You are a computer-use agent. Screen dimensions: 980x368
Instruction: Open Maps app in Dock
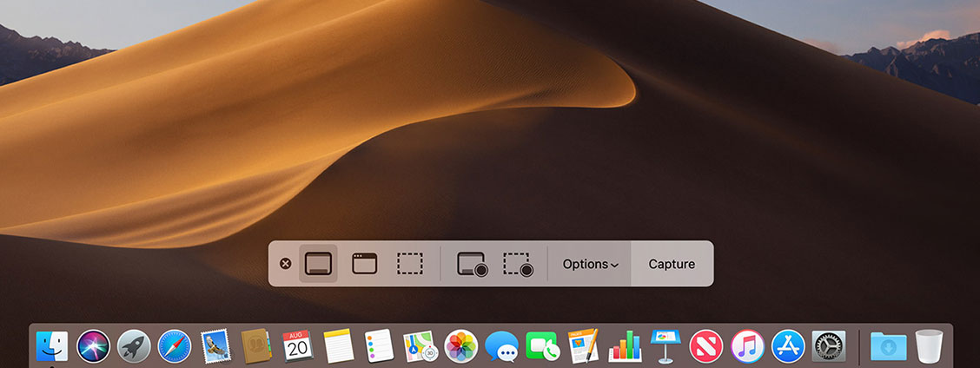[x=420, y=346]
